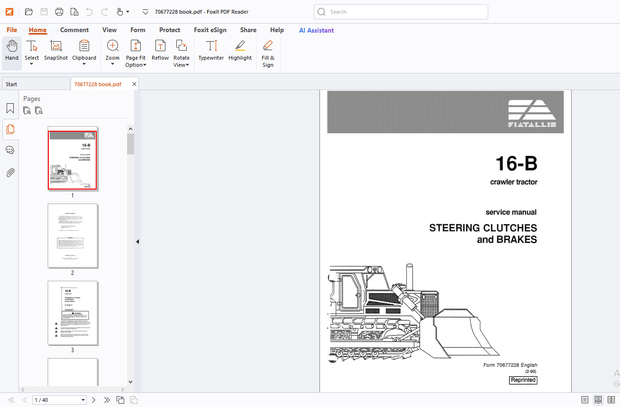620x407 pixels.
Task: Click the Print icon in quick toolbar
Action: 59,12
